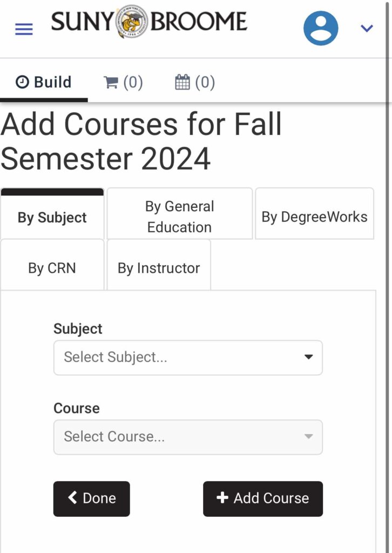This screenshot has width=392, height=553.
Task: Click the Add Course button
Action: 263,498
